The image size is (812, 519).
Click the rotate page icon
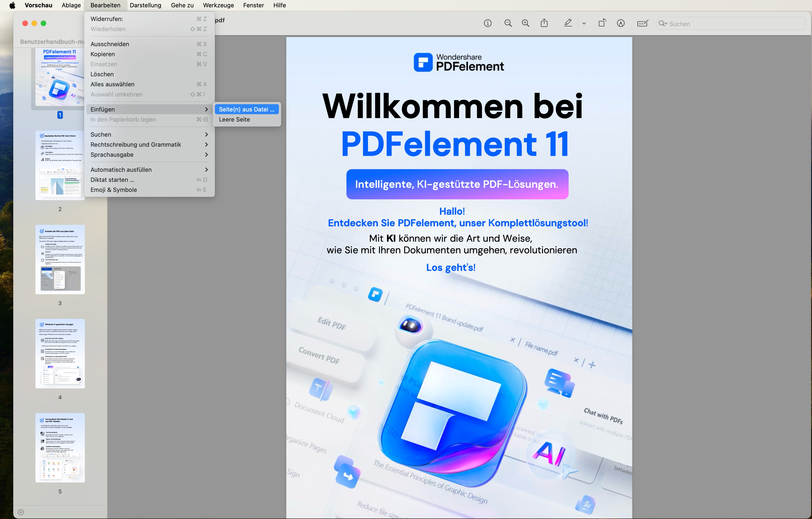[x=602, y=23]
